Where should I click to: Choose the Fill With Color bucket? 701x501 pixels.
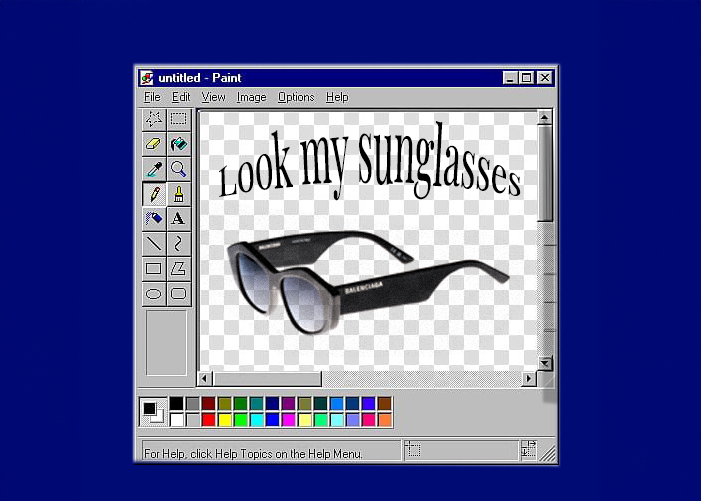point(178,145)
